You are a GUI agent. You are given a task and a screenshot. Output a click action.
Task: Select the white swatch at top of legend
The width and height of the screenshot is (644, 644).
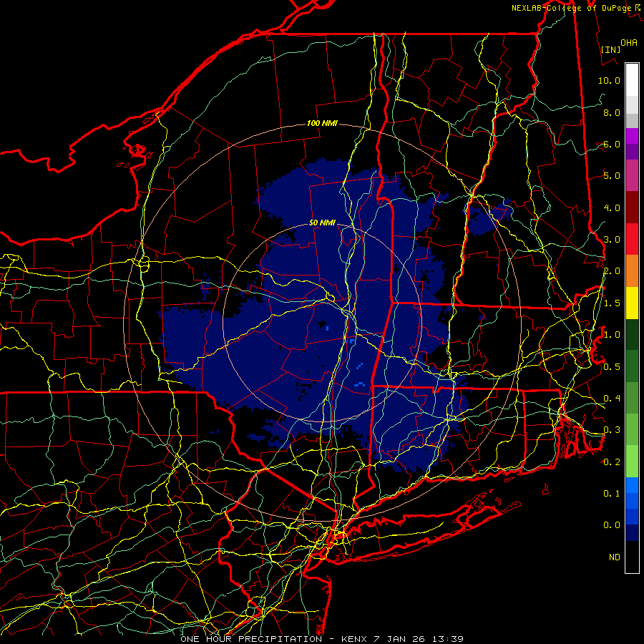pos(632,79)
